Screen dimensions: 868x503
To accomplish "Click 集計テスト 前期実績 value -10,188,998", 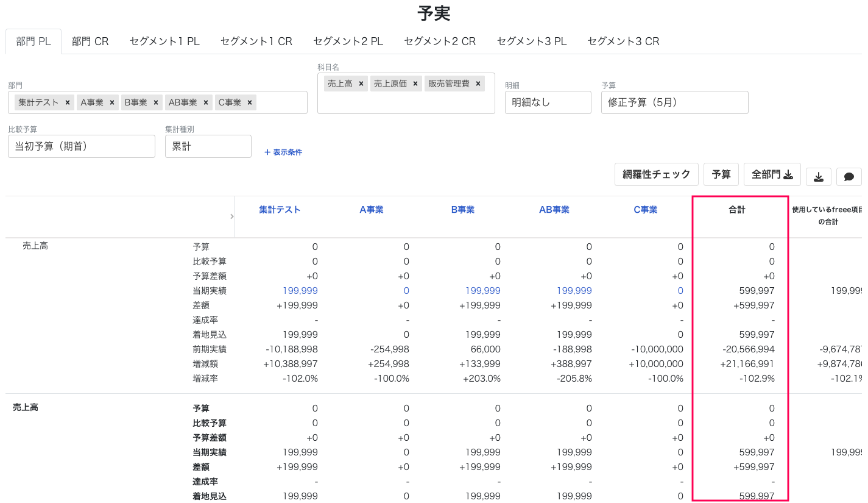I will (x=292, y=349).
